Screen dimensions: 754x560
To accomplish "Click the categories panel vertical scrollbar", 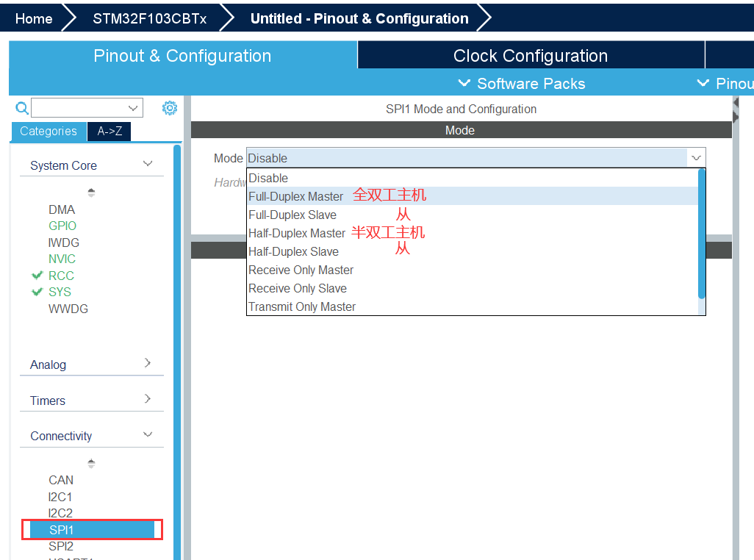I will (x=177, y=352).
